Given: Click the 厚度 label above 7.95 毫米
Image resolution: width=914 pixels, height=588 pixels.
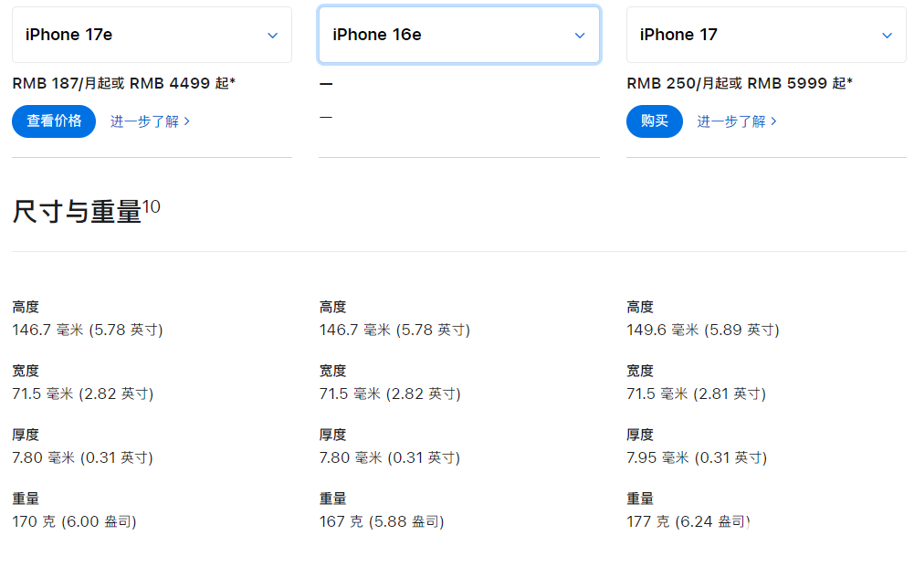Looking at the screenshot, I should [x=639, y=435].
